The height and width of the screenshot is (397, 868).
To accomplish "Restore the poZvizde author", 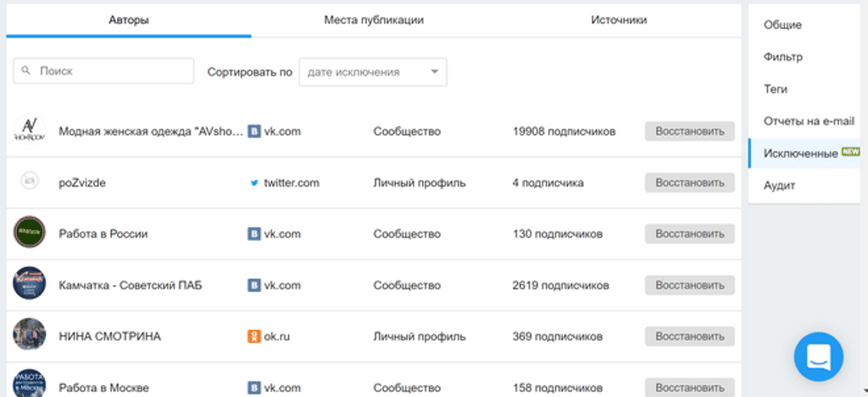I will click(690, 182).
